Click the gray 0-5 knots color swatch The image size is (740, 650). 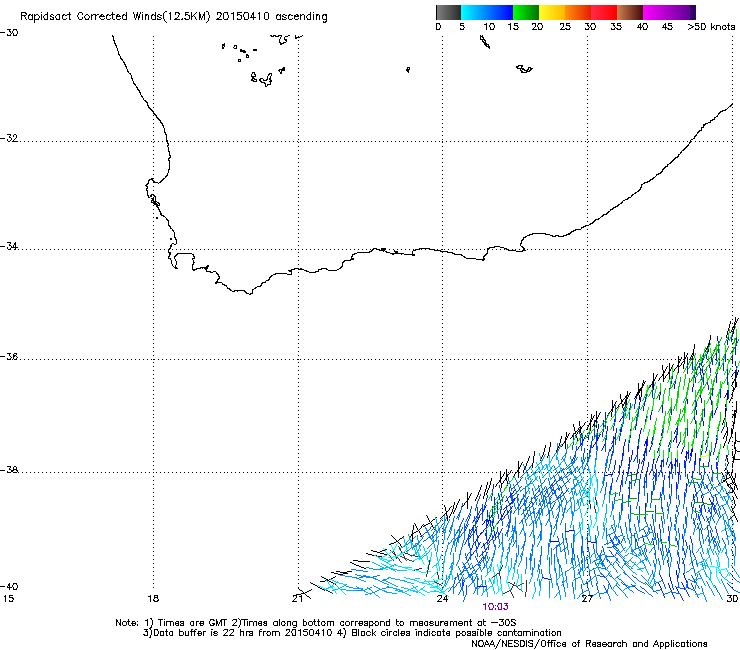[448, 12]
